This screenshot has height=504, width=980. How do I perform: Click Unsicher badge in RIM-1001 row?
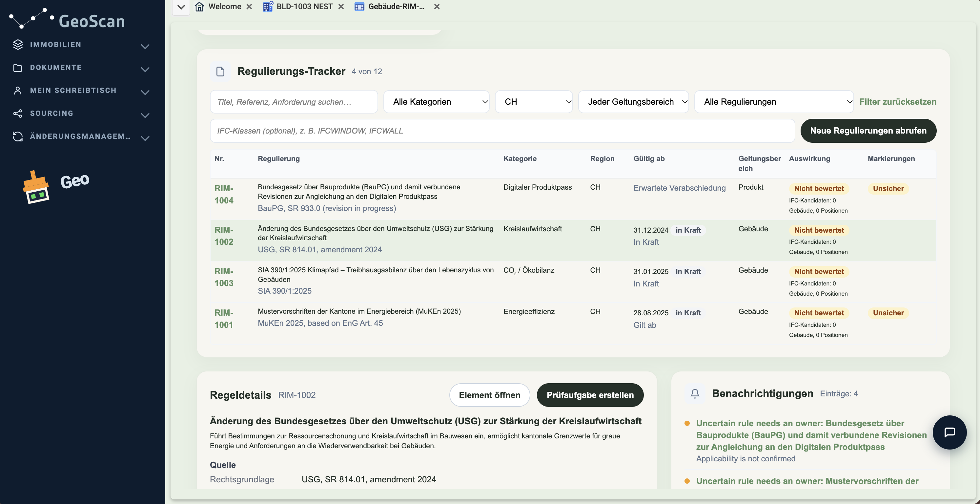point(888,313)
